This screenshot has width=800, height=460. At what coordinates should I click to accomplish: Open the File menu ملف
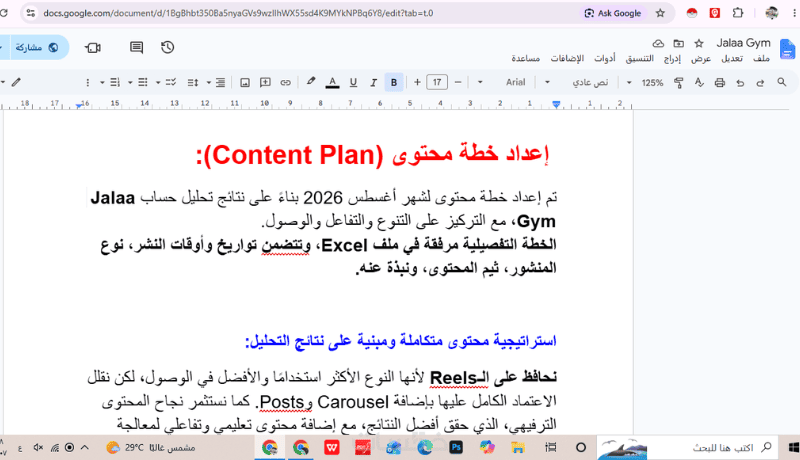tap(761, 59)
